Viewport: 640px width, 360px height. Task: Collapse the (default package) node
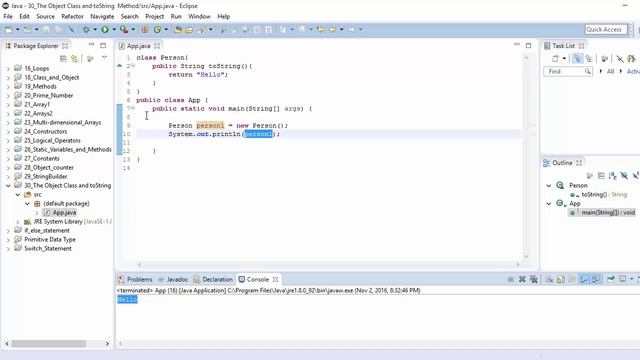point(27,204)
